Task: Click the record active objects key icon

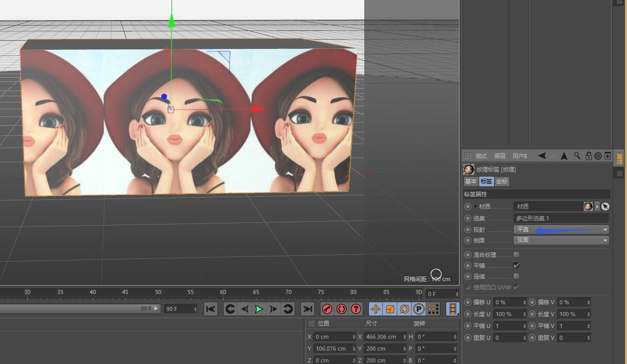Action: click(327, 309)
